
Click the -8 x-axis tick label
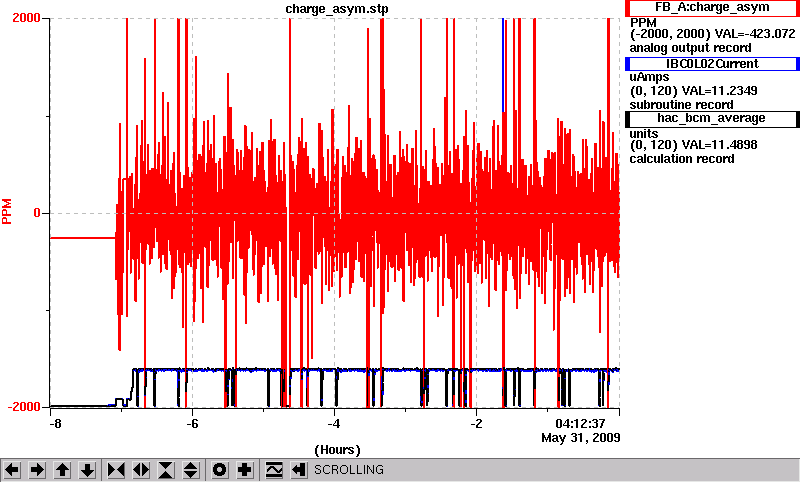(x=55, y=424)
